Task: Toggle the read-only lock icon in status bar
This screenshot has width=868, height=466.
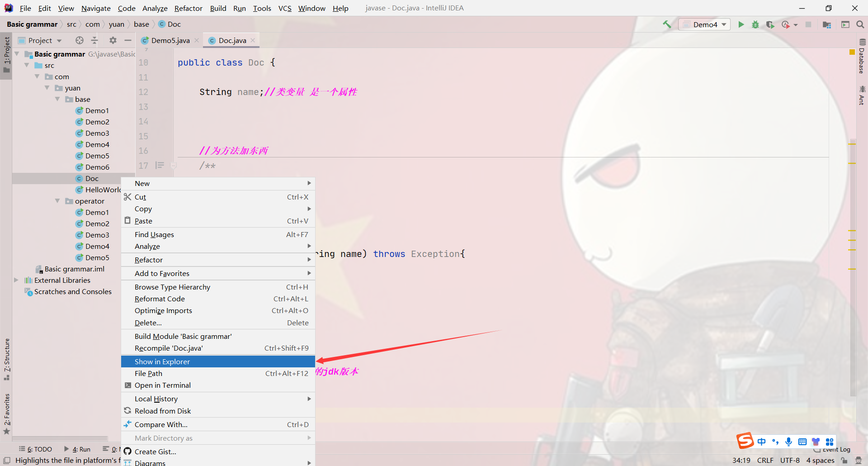Action: coord(844,461)
